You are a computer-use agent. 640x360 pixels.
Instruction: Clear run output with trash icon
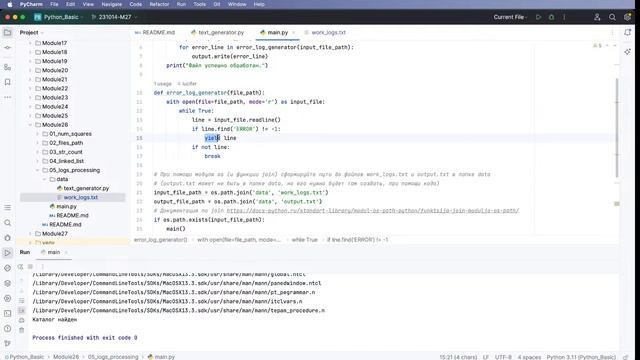pyautogui.click(x=22, y=330)
